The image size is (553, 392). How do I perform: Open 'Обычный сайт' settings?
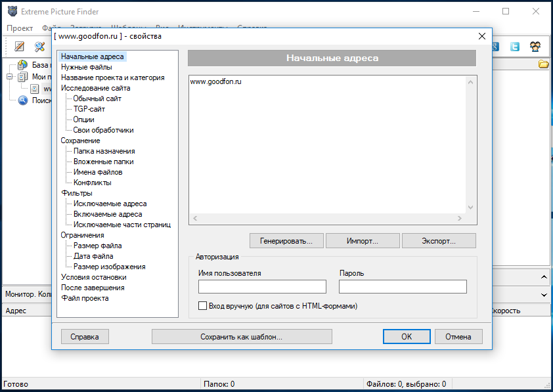(97, 98)
